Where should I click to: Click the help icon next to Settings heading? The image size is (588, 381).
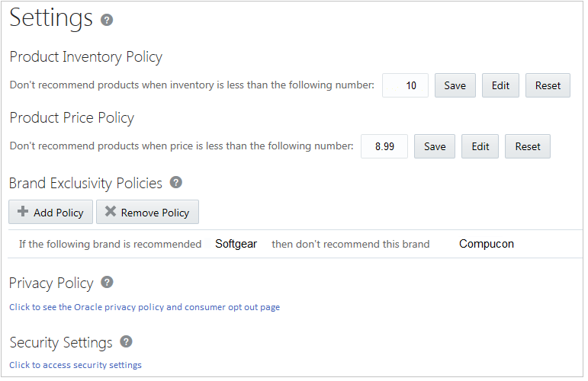(x=107, y=20)
